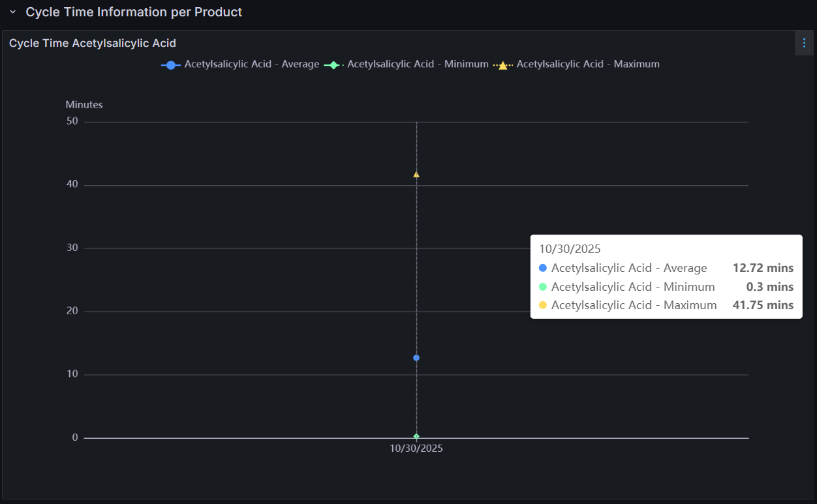The image size is (817, 504).
Task: Open the panel menu three-dot icon
Action: (x=804, y=43)
